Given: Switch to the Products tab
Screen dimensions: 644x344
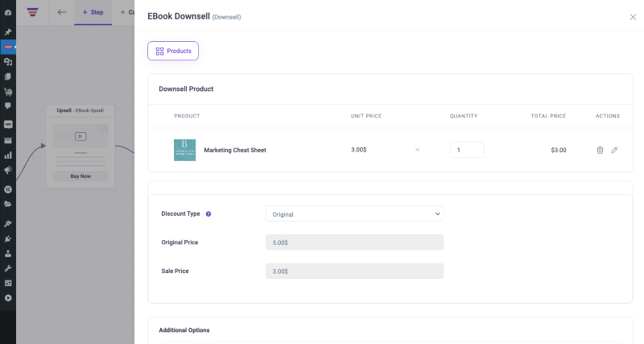Looking at the screenshot, I should click(173, 51).
